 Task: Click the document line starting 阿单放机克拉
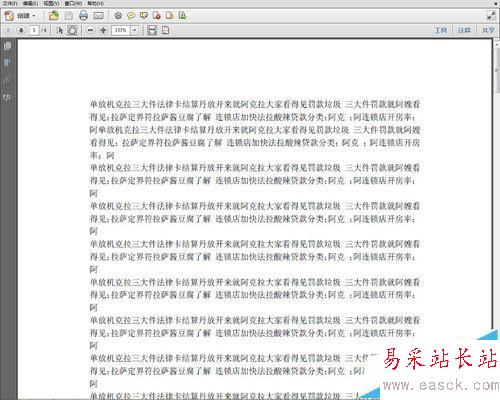(255, 130)
